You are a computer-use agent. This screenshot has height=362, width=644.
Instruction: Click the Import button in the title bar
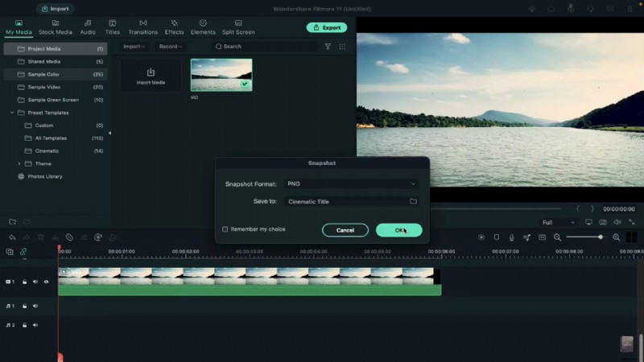(x=55, y=9)
